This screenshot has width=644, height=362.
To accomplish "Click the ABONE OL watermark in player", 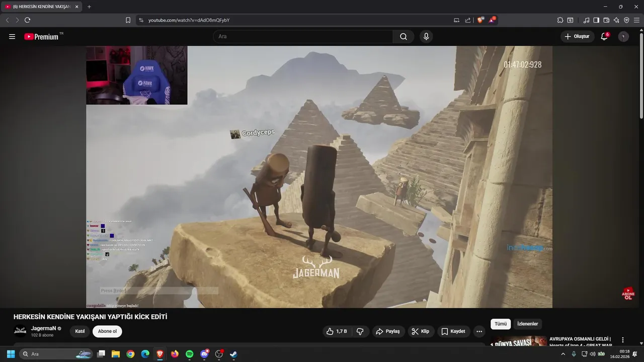I will tap(628, 294).
